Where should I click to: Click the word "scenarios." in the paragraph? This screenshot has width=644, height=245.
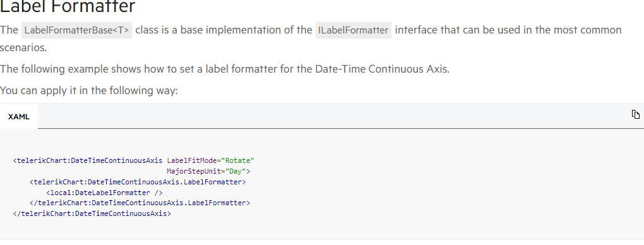(23, 48)
